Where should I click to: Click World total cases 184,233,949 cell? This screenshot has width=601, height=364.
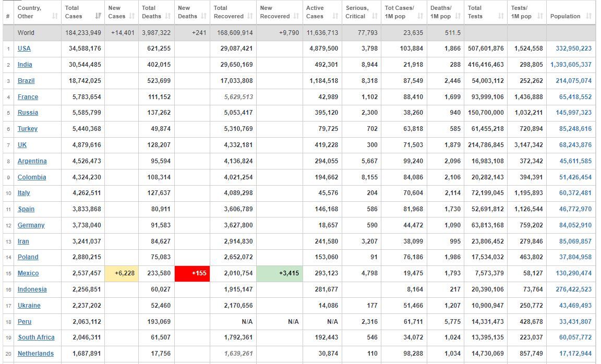83,33
